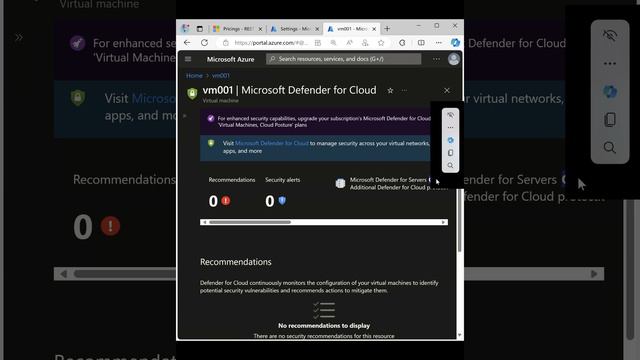
Task: Click the green shield icon by vm001 title
Action: click(x=192, y=93)
